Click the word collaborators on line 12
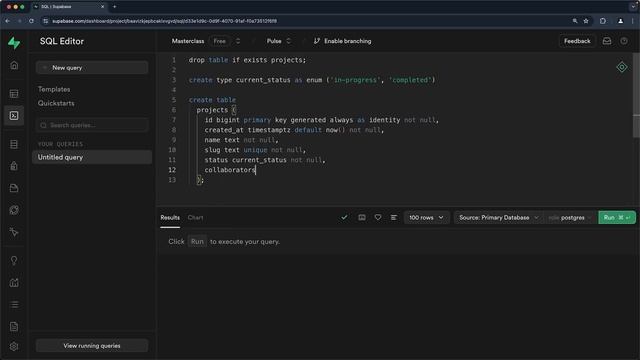 [230, 170]
